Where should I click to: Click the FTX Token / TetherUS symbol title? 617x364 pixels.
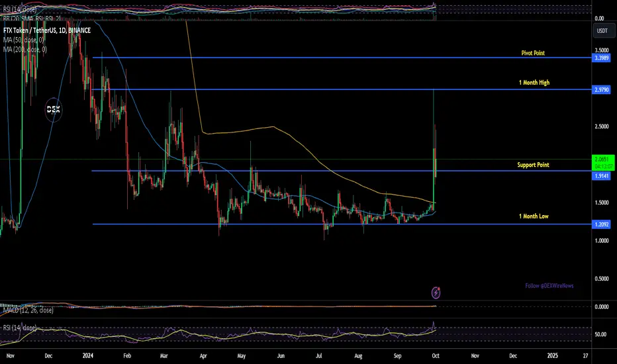[47, 30]
